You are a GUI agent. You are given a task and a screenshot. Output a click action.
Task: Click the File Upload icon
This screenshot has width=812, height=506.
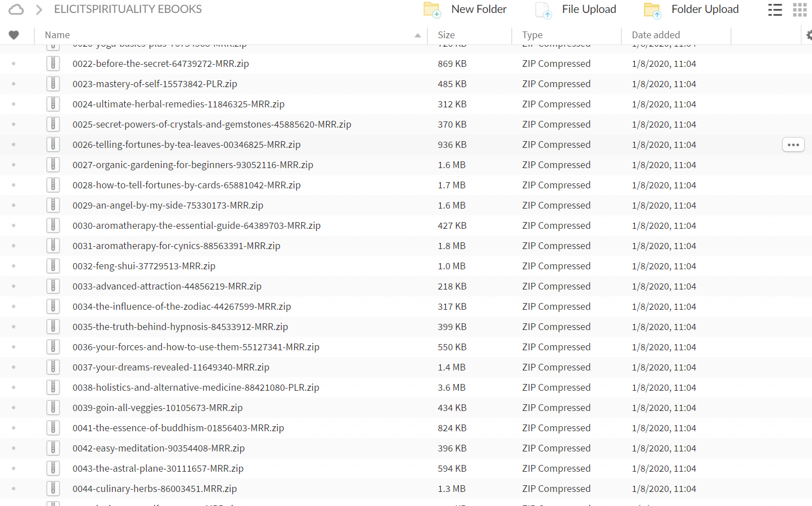(x=543, y=10)
